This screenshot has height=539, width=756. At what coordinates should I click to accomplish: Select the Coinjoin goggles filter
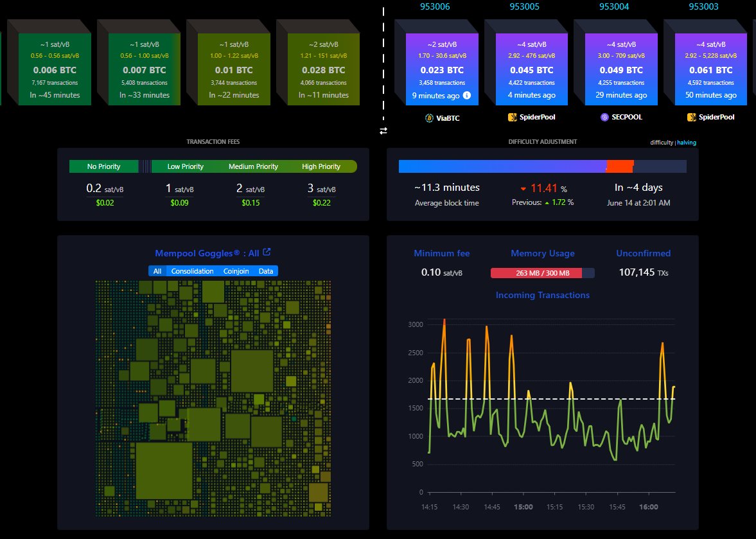pyautogui.click(x=236, y=271)
